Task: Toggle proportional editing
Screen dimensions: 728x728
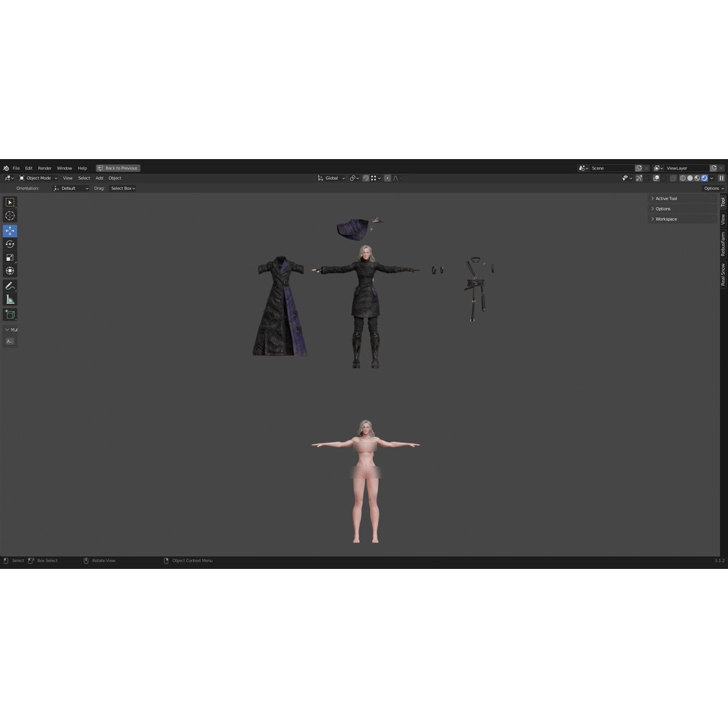Action: point(387,178)
